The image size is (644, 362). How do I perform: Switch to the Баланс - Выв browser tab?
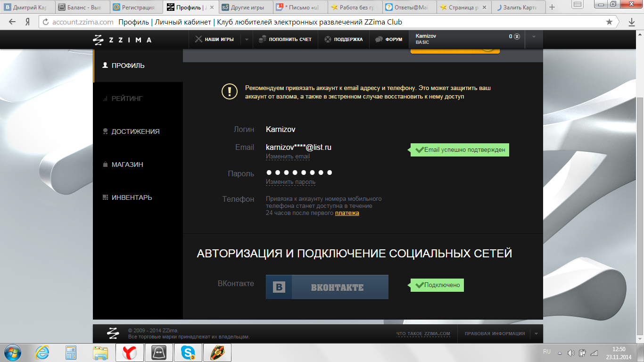point(83,7)
